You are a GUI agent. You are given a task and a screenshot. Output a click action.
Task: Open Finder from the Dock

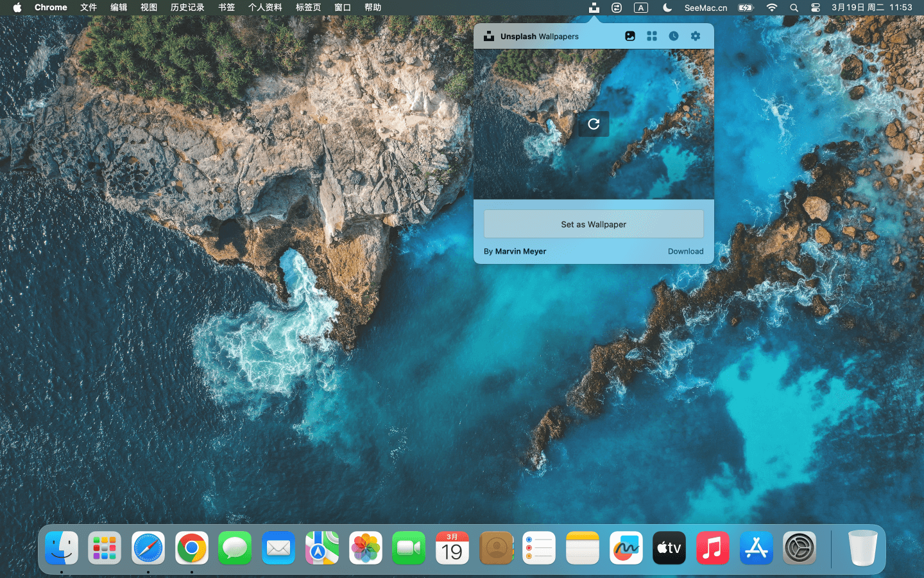tap(62, 548)
